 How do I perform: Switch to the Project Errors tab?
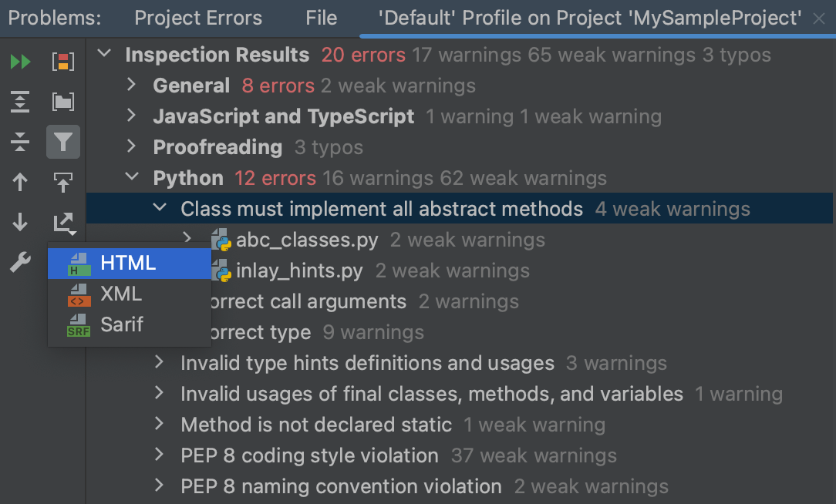197,18
